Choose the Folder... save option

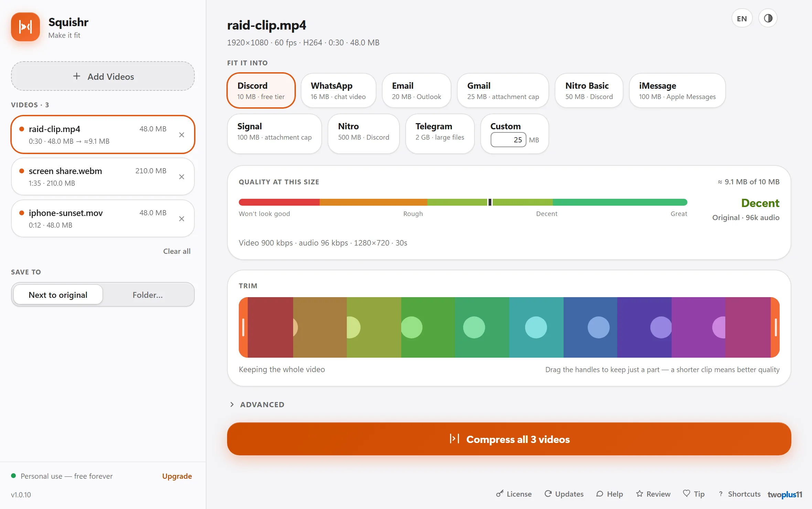(x=148, y=295)
